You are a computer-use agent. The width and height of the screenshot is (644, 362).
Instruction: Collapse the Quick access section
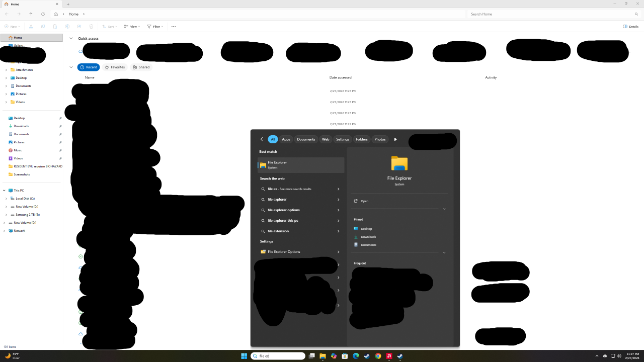click(71, 38)
